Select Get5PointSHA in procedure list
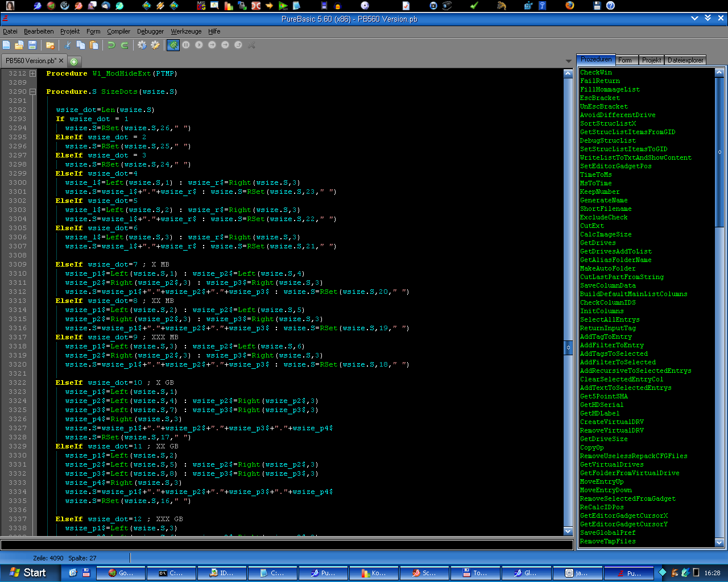The image size is (728, 582). [x=604, y=396]
